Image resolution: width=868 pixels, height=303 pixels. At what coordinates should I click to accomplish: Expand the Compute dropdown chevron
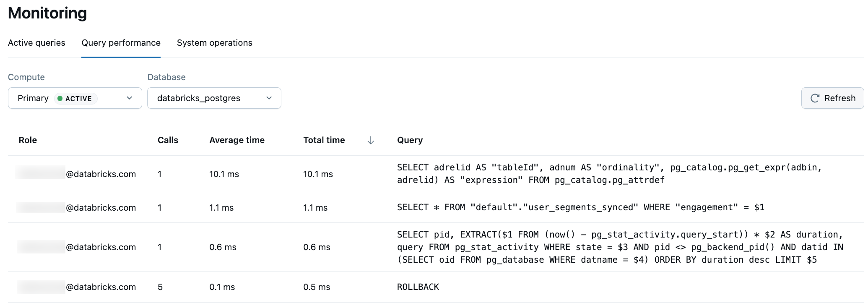[x=130, y=98]
